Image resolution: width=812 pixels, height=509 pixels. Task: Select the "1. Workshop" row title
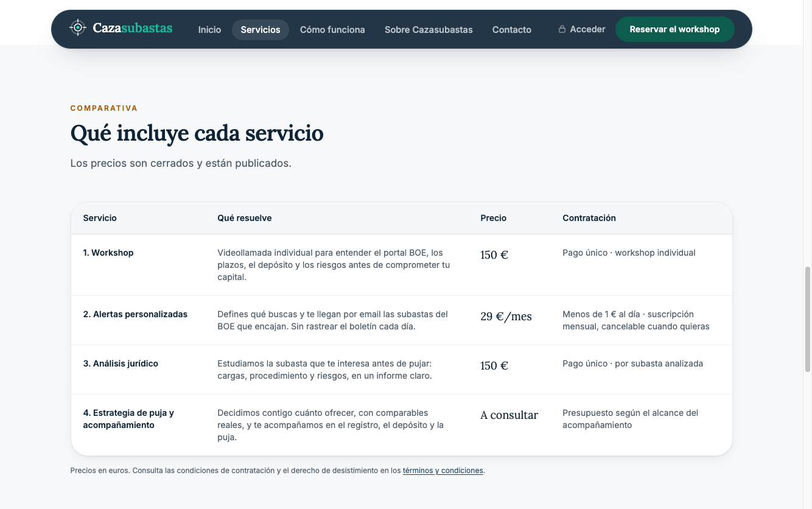[x=108, y=253]
